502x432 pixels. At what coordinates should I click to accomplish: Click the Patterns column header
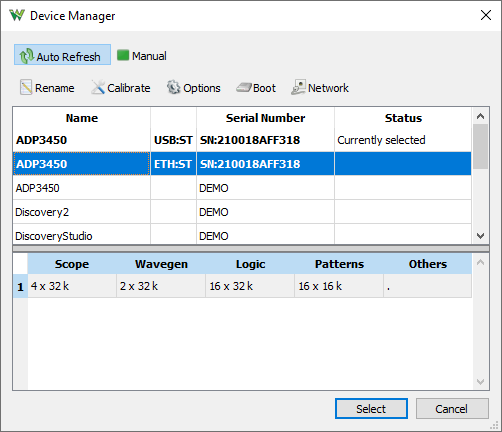[x=339, y=264]
